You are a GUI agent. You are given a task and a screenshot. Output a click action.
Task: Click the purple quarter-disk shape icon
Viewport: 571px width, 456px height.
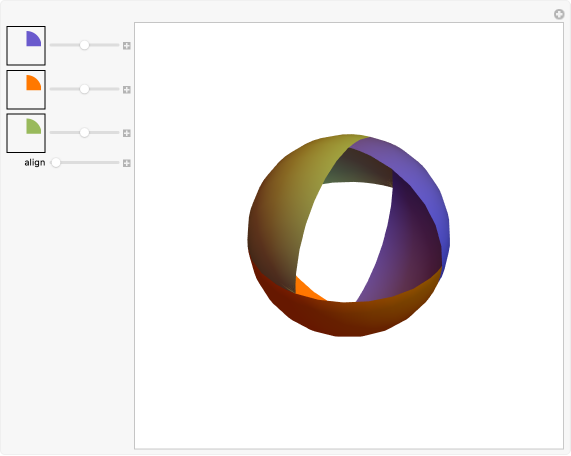click(x=34, y=39)
